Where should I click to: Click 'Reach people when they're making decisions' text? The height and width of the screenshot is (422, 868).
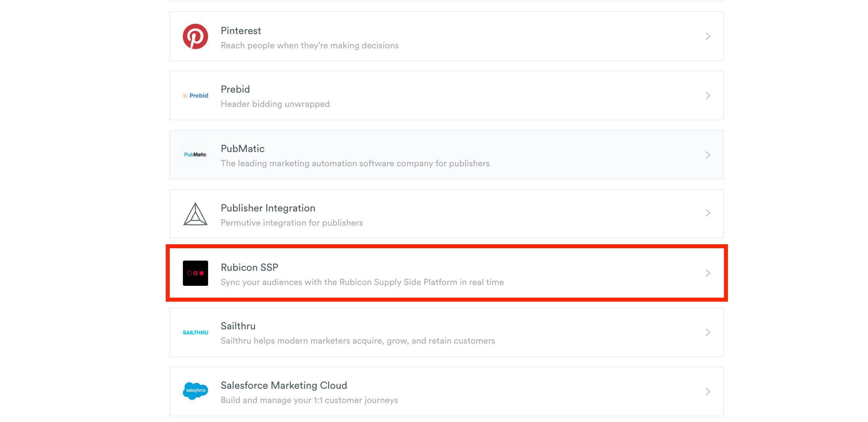click(x=310, y=46)
